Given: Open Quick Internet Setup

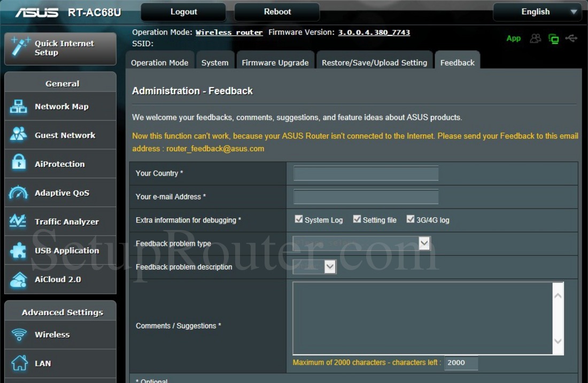Looking at the screenshot, I should [60, 48].
